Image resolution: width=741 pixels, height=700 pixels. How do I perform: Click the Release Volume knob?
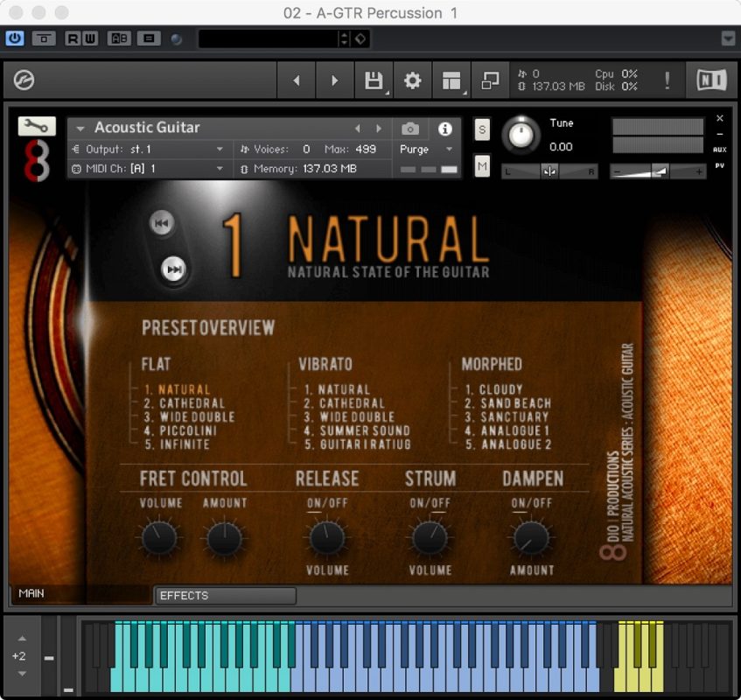click(x=327, y=538)
